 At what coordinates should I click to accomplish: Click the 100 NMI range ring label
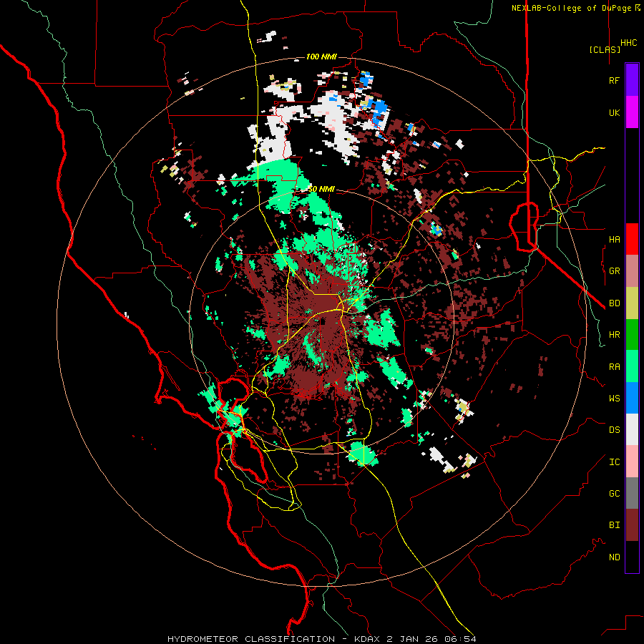pos(321,57)
